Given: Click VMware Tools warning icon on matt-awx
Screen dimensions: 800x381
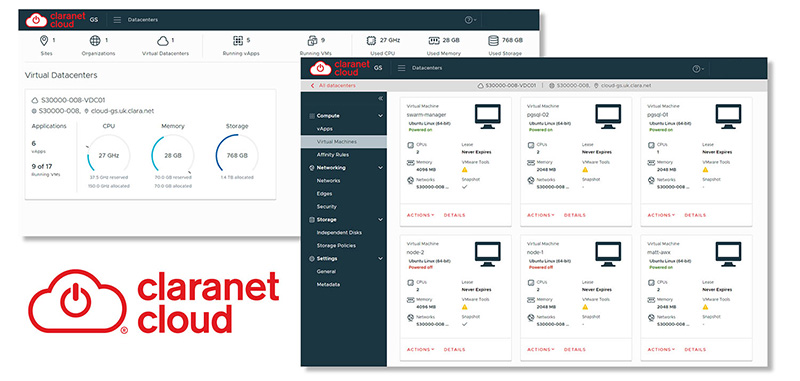Looking at the screenshot, I should 705,307.
